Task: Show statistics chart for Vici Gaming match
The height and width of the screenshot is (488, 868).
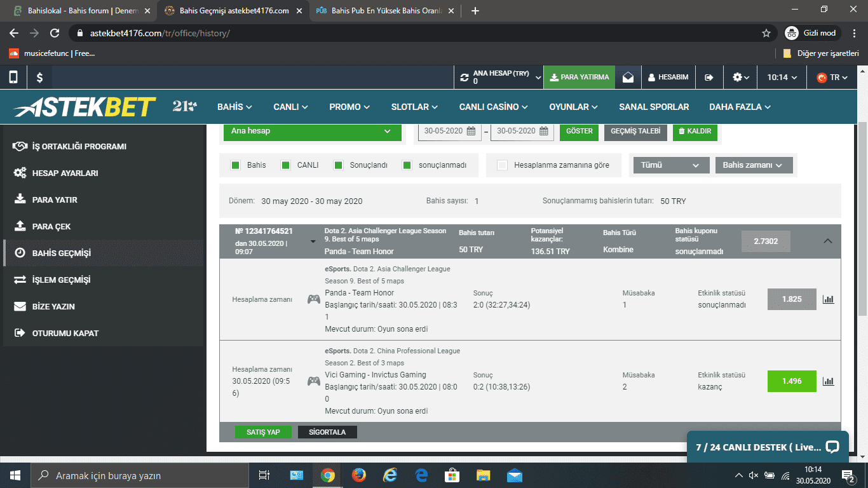Action: click(828, 381)
